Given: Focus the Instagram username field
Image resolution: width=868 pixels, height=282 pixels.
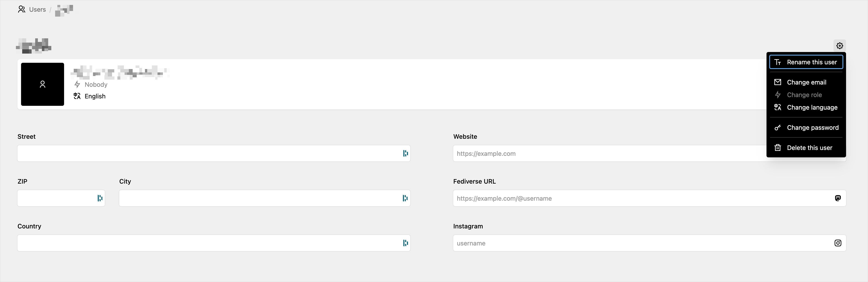Looking at the screenshot, I should (640, 243).
